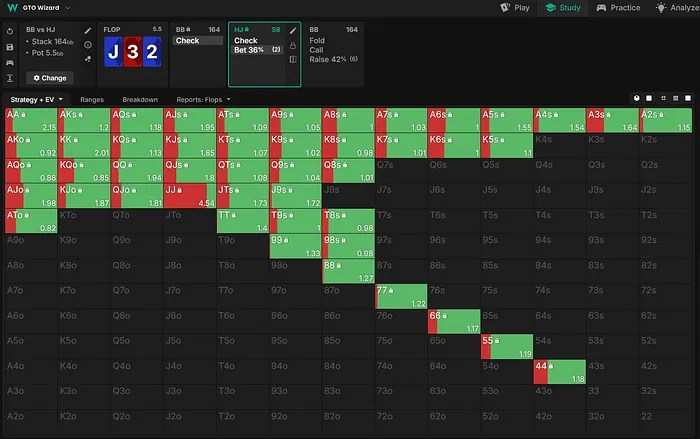The image size is (700, 439).
Task: Click the pencil icon in the HJ action panel
Action: 293,31
